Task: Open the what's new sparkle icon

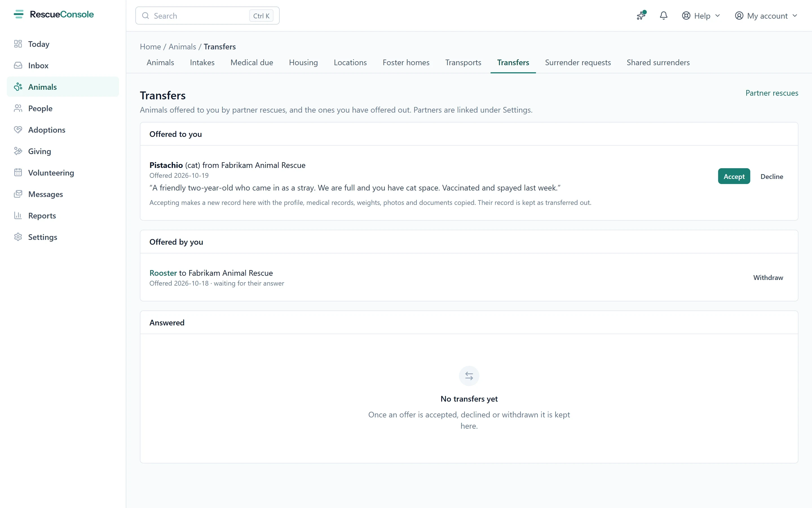Action: coord(641,16)
